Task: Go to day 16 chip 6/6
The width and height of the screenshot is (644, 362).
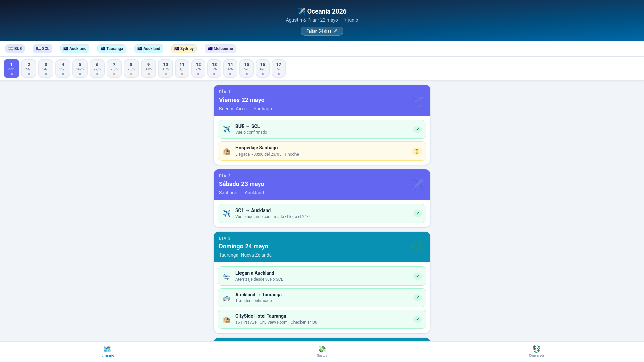Action: pyautogui.click(x=263, y=69)
